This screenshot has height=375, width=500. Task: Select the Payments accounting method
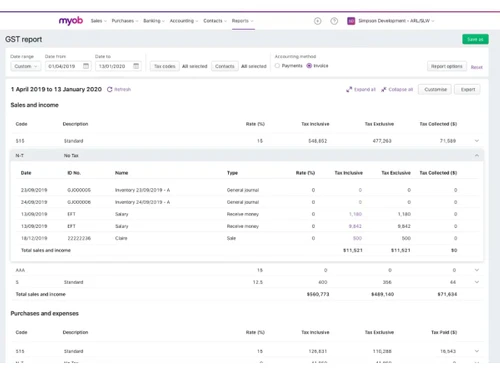tap(277, 66)
